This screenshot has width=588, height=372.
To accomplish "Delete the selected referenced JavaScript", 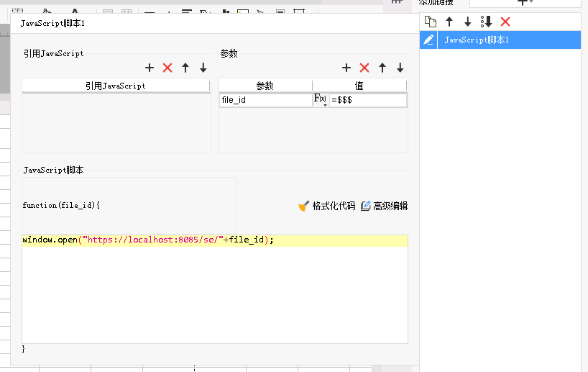I will [167, 68].
